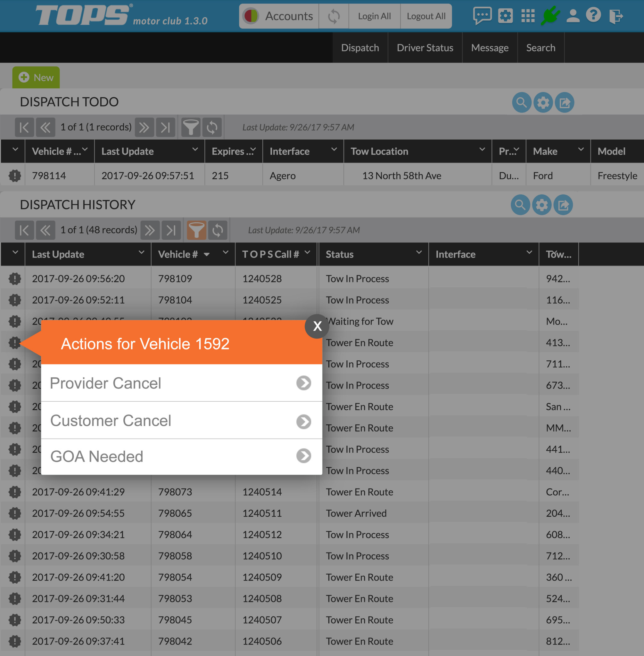Toggle the filter funnel in Dispatch History
This screenshot has height=656, width=644.
(197, 230)
